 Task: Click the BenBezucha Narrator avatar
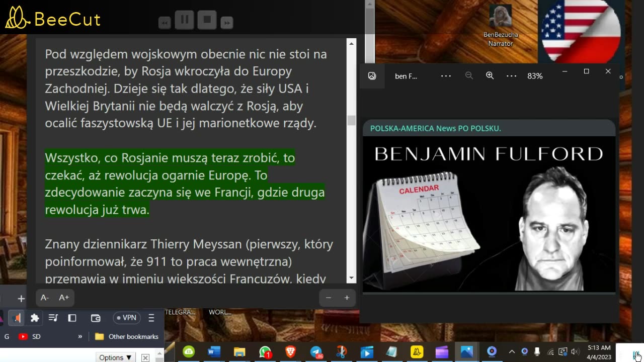point(501,17)
